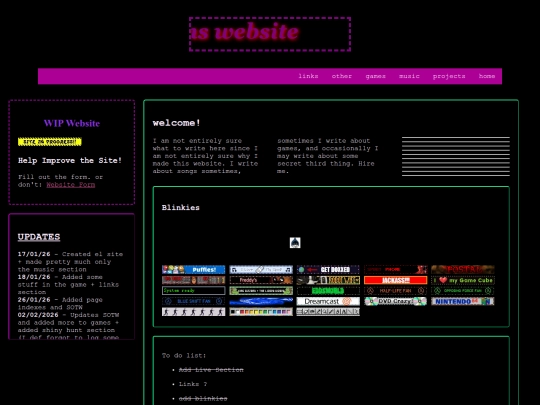Click the color palette blinkie

point(261,312)
